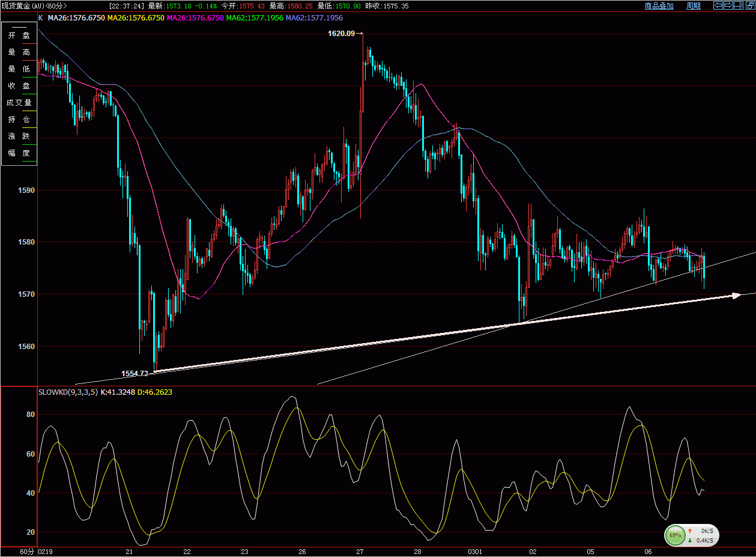The height and width of the screenshot is (557, 756).
Task: Click the yellow MA26:1576.6750 label
Action: click(136, 18)
